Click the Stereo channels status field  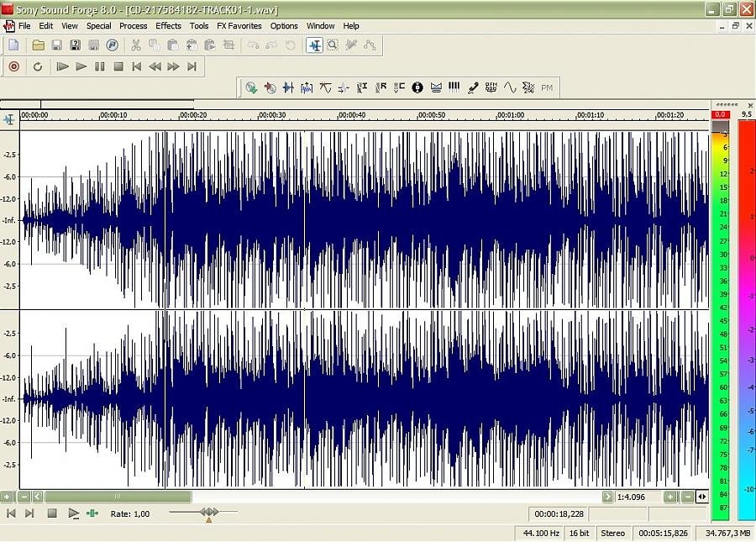pos(613,534)
